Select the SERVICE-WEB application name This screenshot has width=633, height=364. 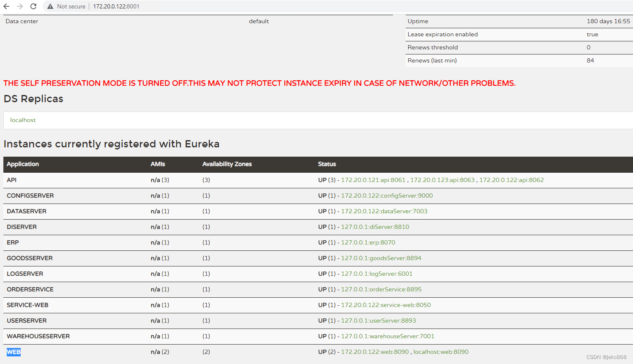27,305
